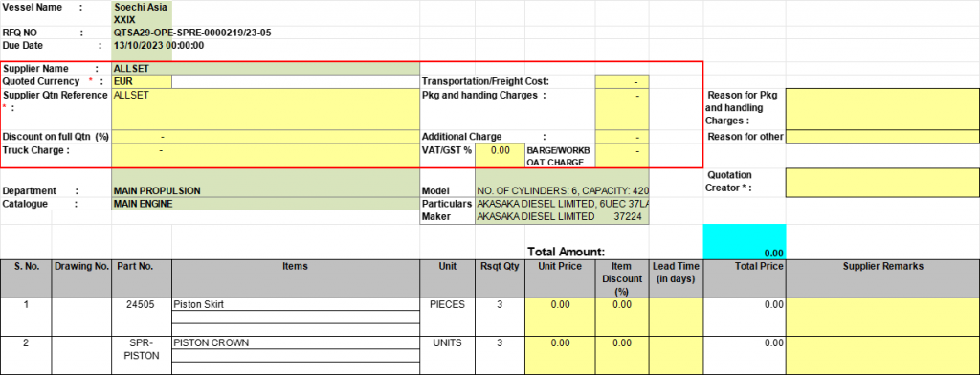Image resolution: width=980 pixels, height=375 pixels.
Task: Select the cyan Total Amount cell
Action: [x=745, y=241]
